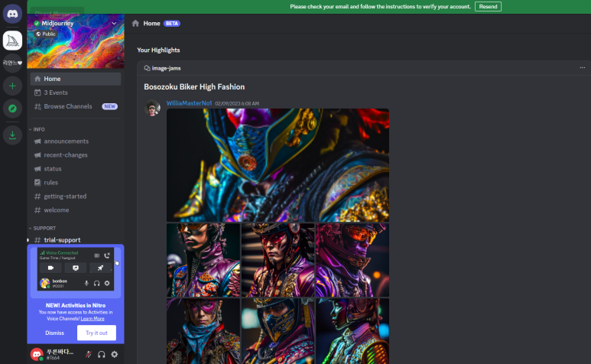The height and width of the screenshot is (364, 591).
Task: Click the disconnect call icon in promo preview
Action: pos(107,255)
